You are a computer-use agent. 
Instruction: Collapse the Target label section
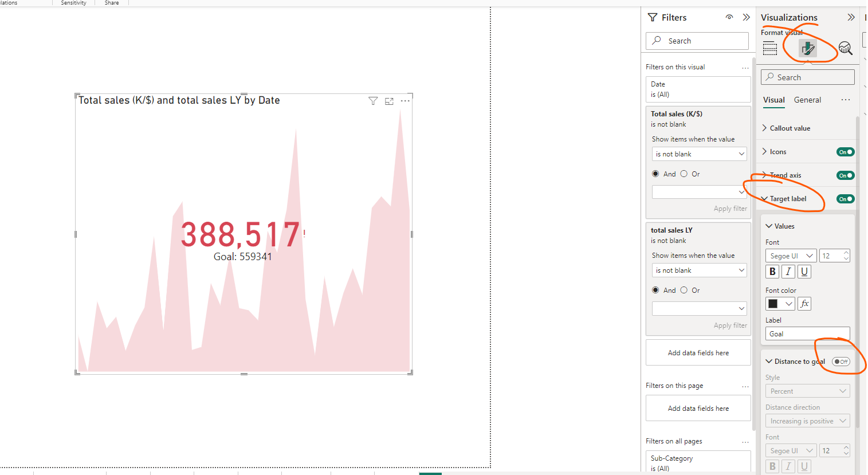coord(764,198)
